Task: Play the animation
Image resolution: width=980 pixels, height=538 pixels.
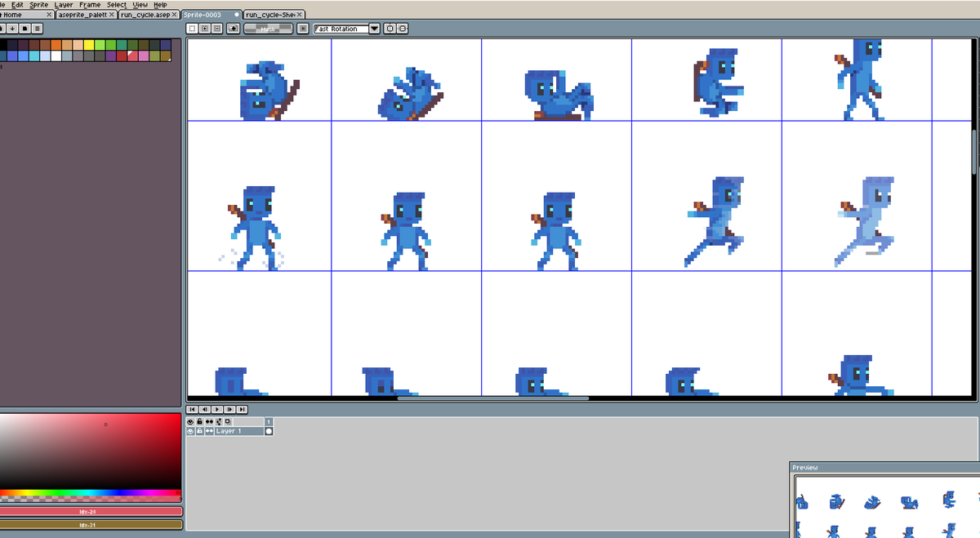Action: point(217,409)
